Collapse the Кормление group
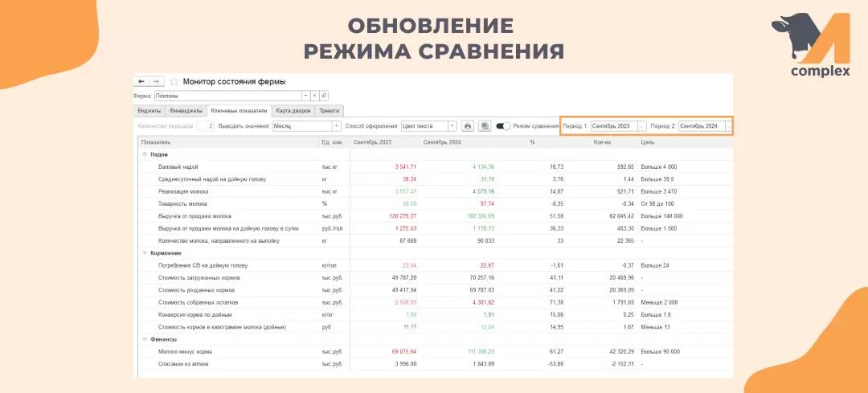The image size is (868, 393). [145, 253]
